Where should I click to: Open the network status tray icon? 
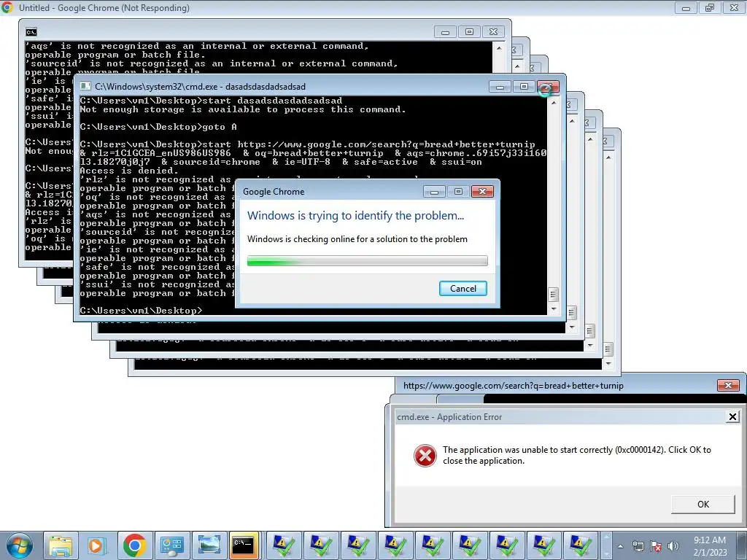638,546
